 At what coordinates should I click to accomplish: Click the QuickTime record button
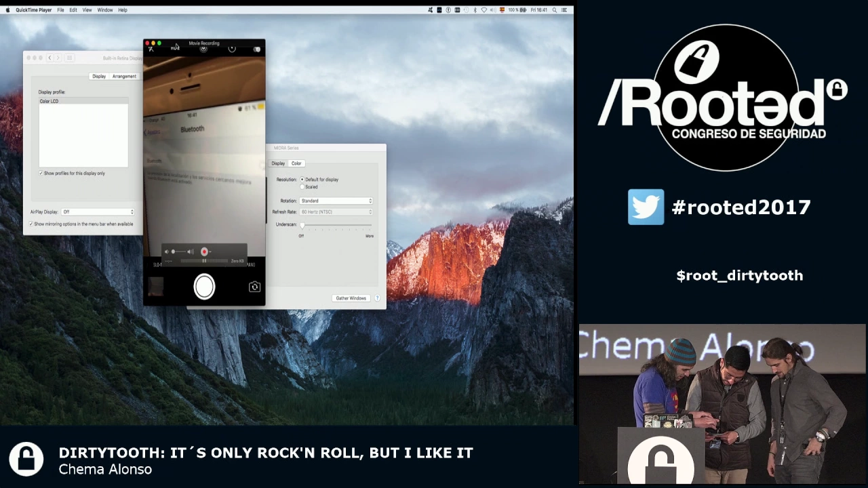204,251
